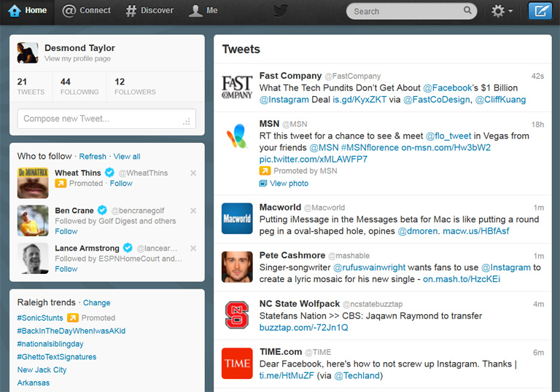560x392 pixels.
Task: Open the #MSNflorence hashtag
Action: pos(370,147)
